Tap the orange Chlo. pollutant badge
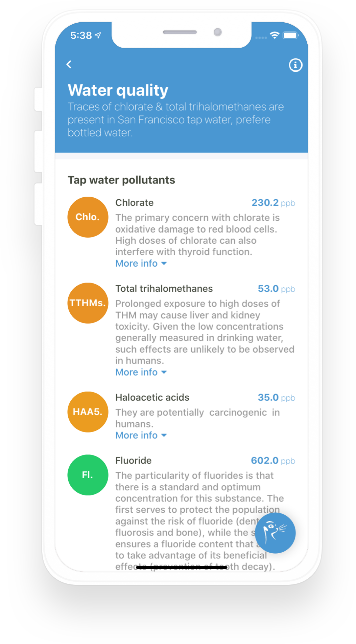 click(x=88, y=217)
